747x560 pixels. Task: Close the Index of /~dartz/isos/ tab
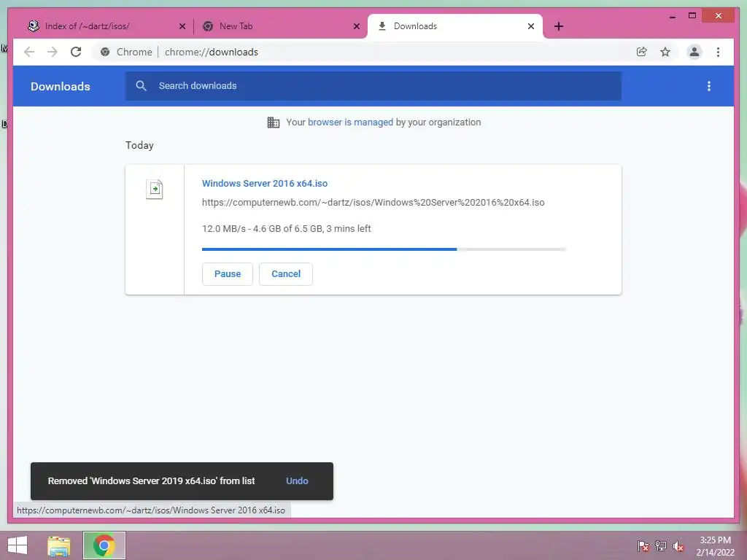(x=182, y=26)
